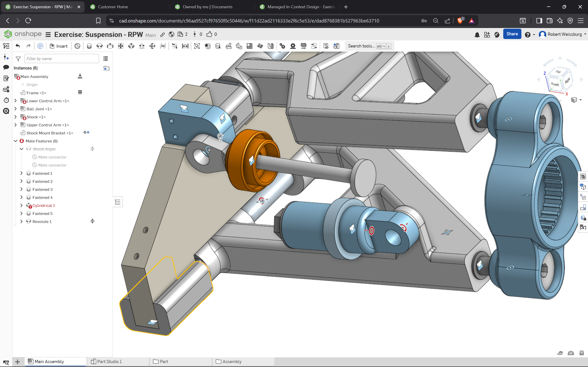Select the Fastened mate tool
The width and height of the screenshot is (588, 367).
tap(89, 46)
